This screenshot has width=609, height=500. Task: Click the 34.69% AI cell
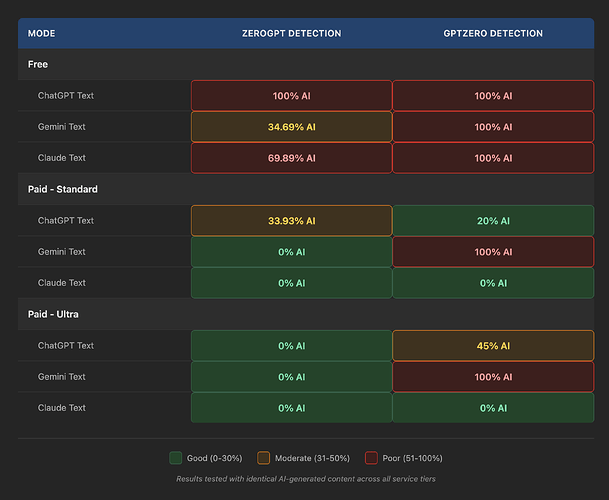[291, 127]
